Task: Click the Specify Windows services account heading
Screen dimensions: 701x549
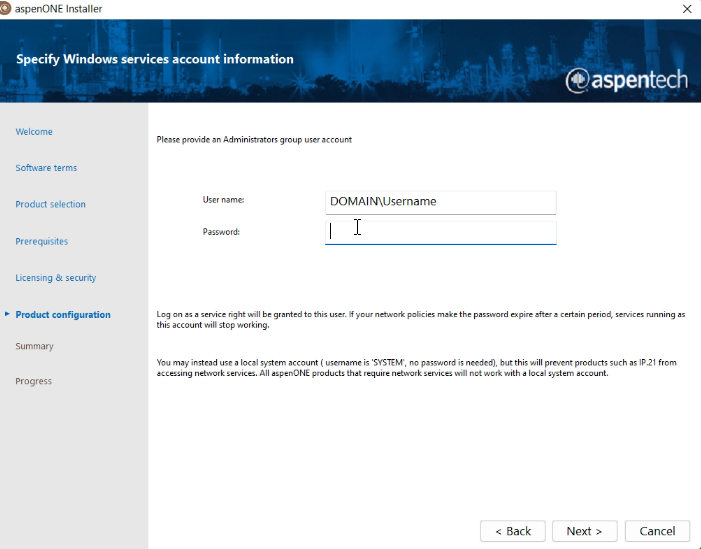Action: (155, 59)
